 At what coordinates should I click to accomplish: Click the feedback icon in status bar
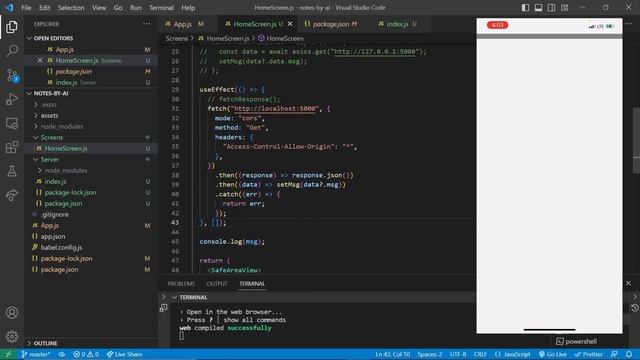[614, 354]
